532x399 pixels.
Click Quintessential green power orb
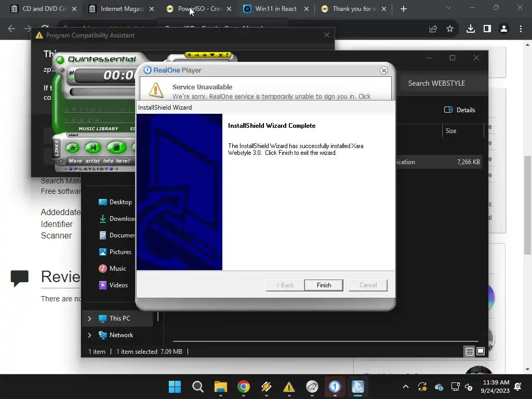(x=60, y=60)
